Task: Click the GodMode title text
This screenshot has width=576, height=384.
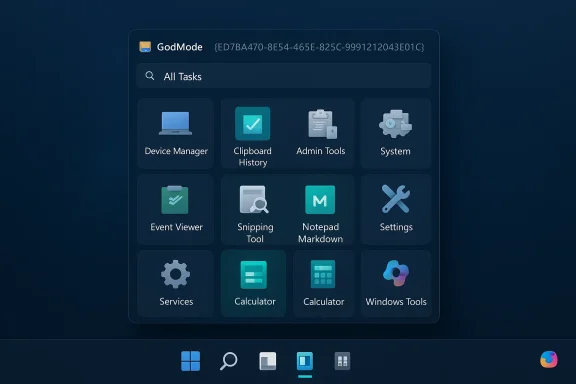Action: pos(180,47)
